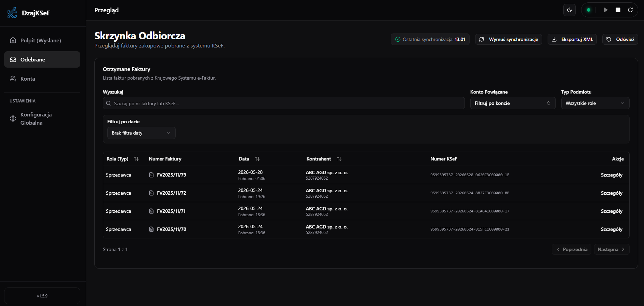Sort by Data column arrows

(257, 159)
